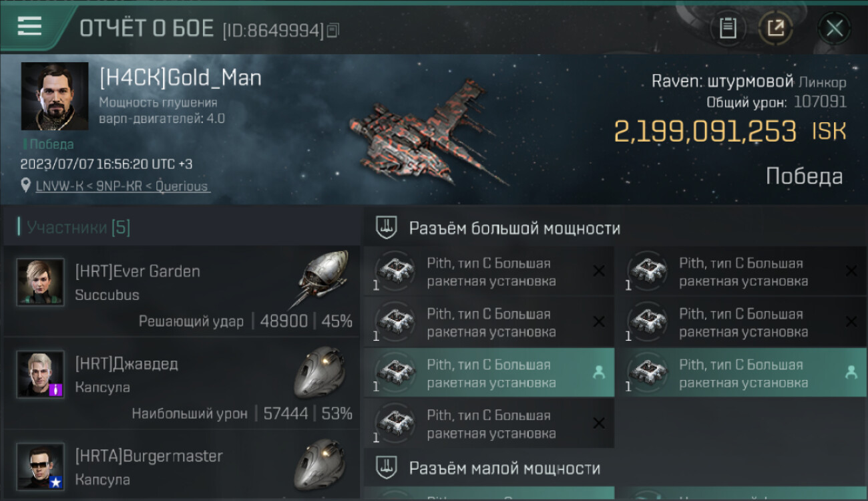Select the last Pith launcher in left column
Screen dimensions: 868x501
[x=489, y=424]
